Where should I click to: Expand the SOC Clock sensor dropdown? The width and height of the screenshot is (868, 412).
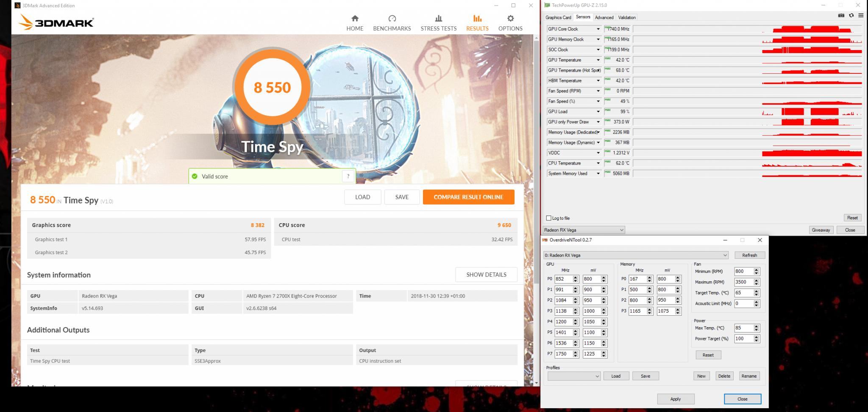pyautogui.click(x=598, y=50)
